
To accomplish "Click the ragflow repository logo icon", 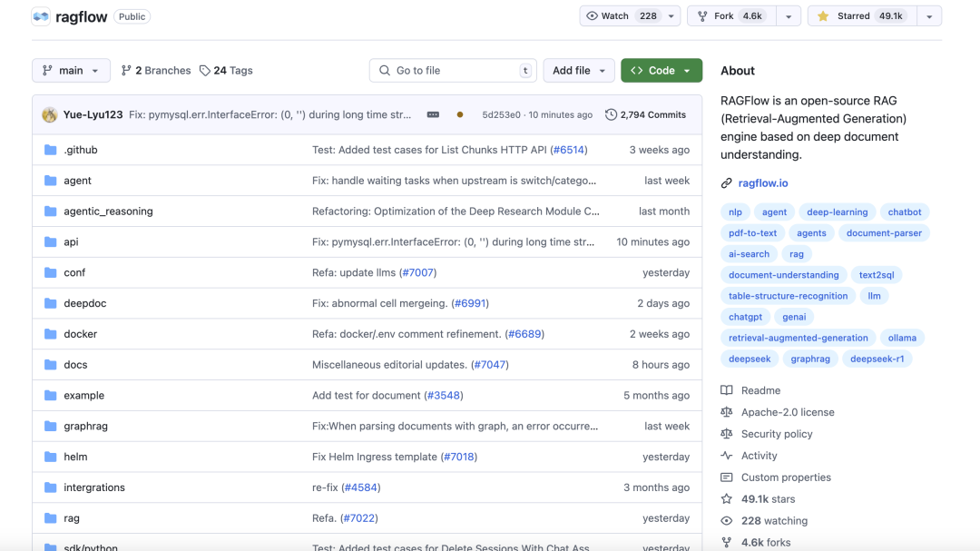I will 41,16.
